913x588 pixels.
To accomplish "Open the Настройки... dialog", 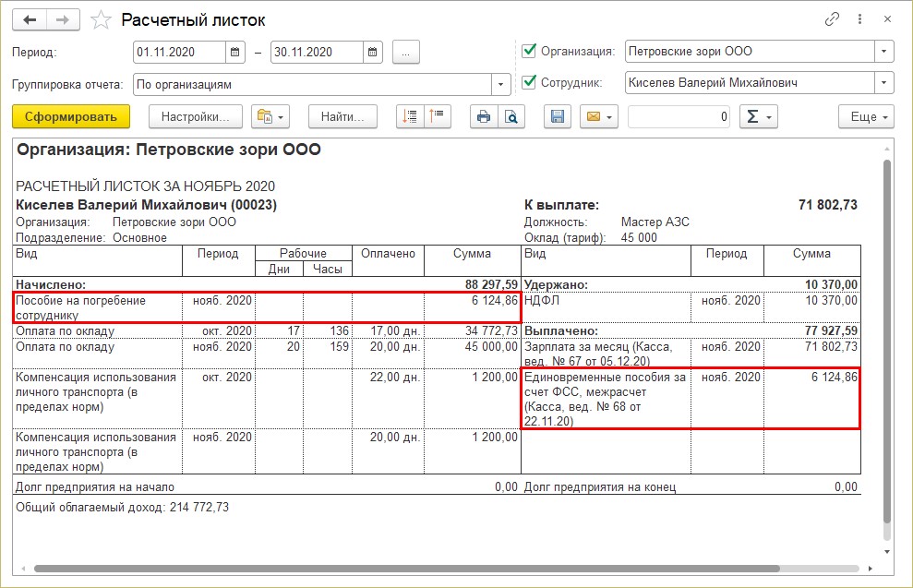I will pyautogui.click(x=196, y=116).
